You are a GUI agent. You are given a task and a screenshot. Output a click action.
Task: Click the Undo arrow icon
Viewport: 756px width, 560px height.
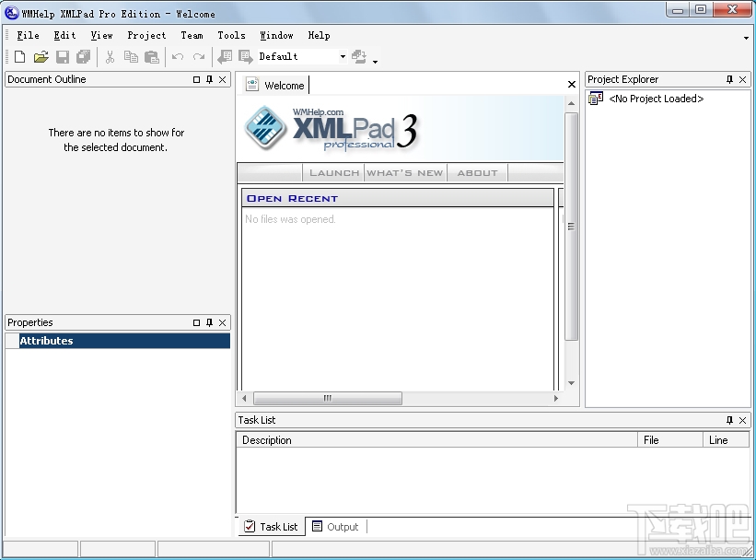pos(178,57)
